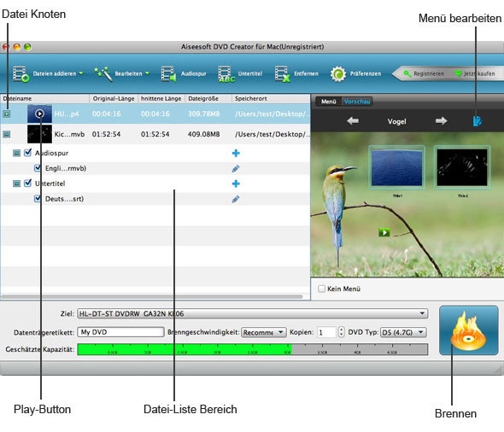The height and width of the screenshot is (432, 504).
Task: Select the Title 2 dark menu thumbnail
Action: pos(462,167)
